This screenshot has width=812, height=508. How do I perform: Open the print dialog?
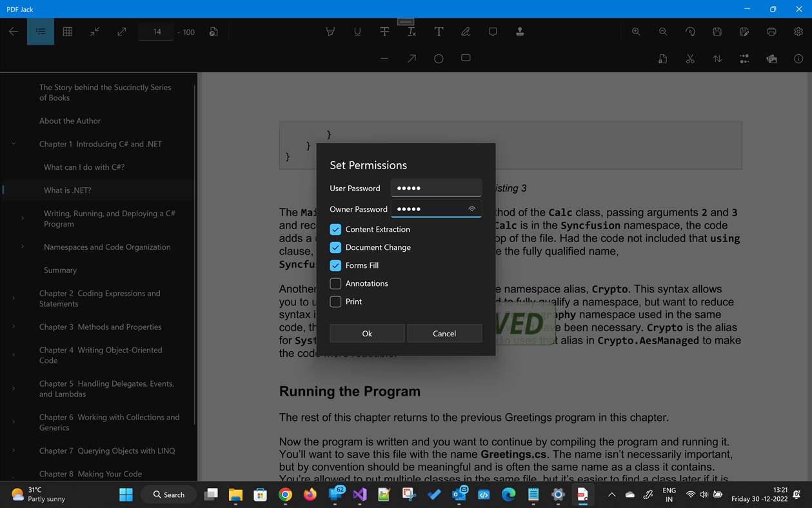pyautogui.click(x=771, y=31)
